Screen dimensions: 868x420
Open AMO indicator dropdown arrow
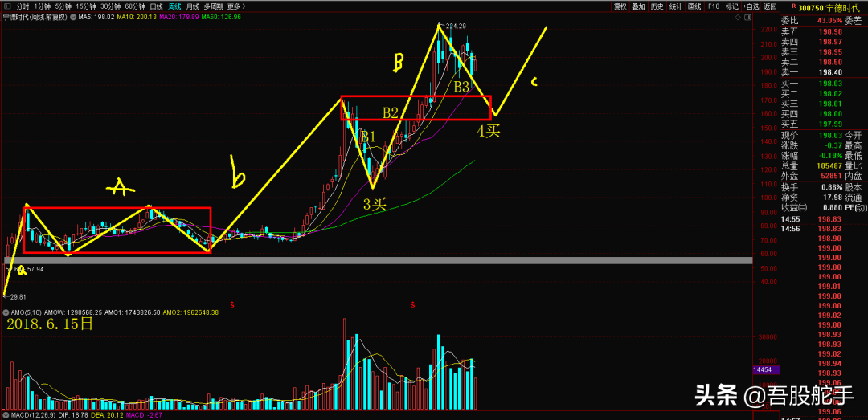5,312
